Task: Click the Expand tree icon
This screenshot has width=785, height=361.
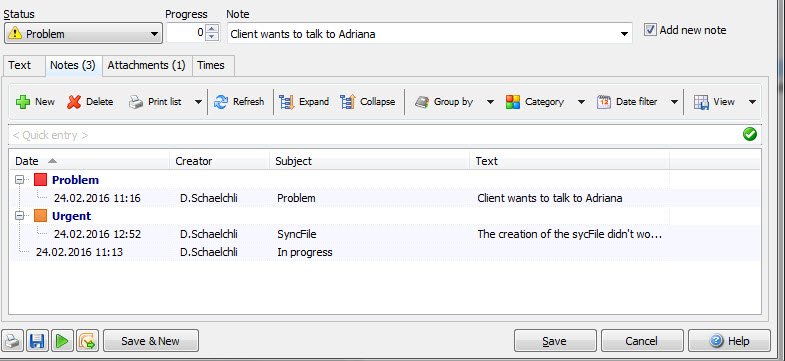Action: point(286,102)
